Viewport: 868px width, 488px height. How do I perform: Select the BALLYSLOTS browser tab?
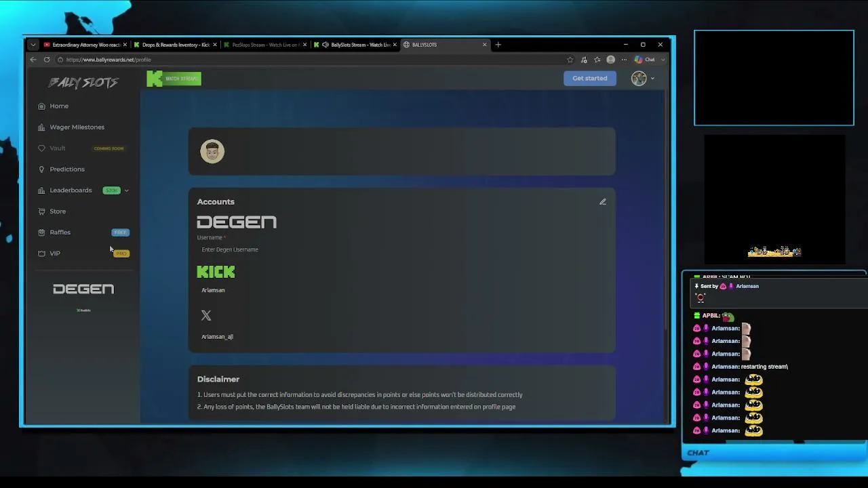click(x=445, y=45)
